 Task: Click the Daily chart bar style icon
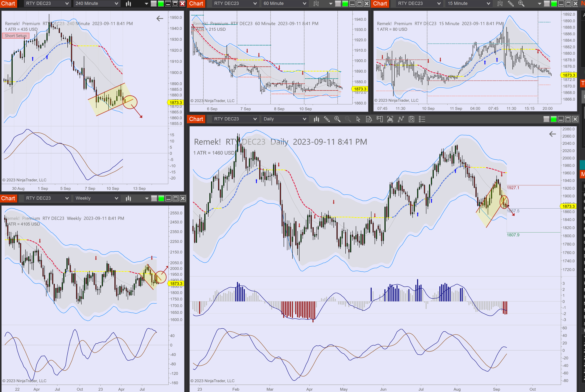(316, 119)
